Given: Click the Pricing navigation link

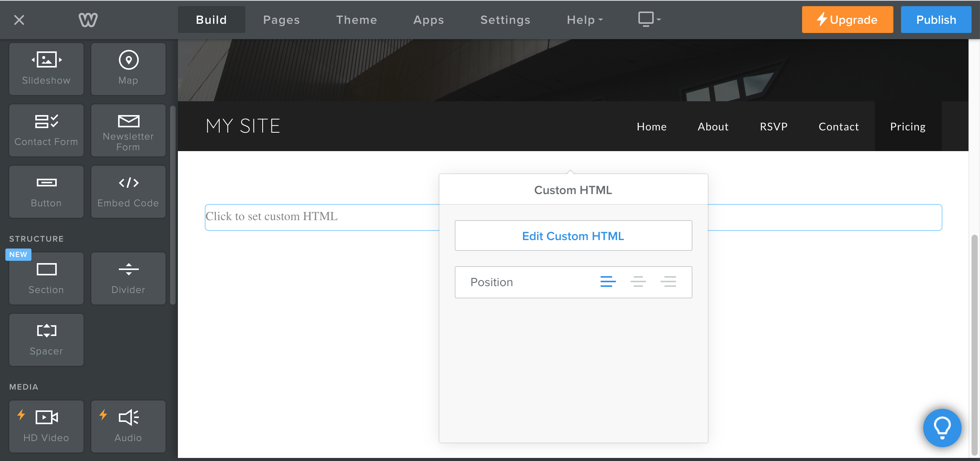Looking at the screenshot, I should 908,127.
